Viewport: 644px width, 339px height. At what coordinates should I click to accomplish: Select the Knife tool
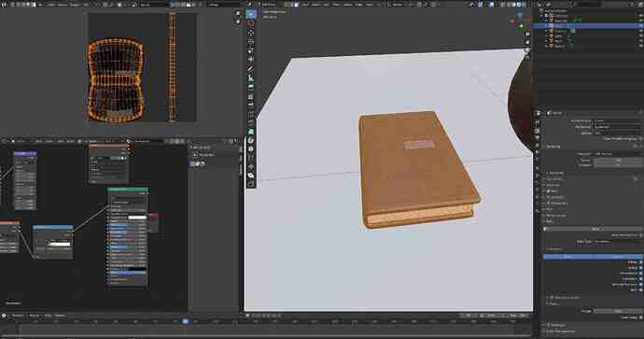pos(251,132)
